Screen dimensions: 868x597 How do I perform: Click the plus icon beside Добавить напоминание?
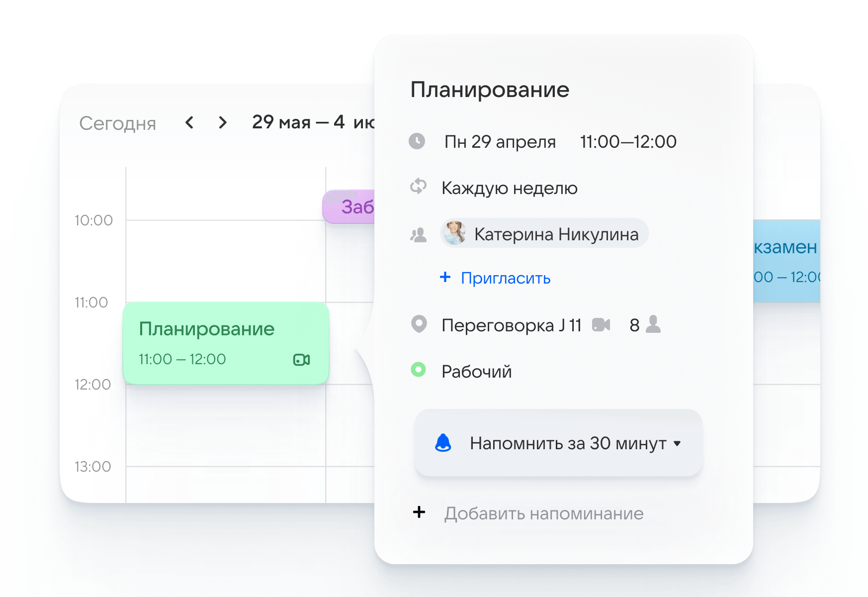(419, 512)
